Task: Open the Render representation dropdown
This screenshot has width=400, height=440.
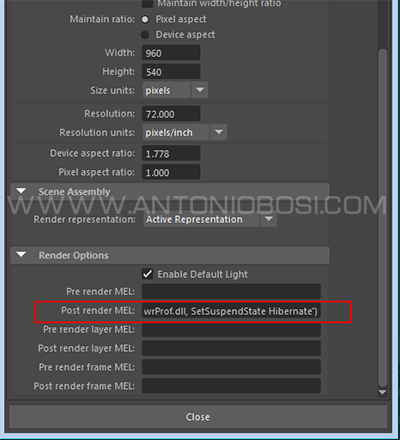Action: [210, 219]
